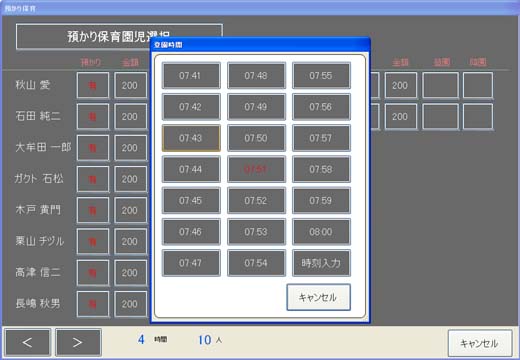
Task: Click the 200 amount for 大牟田 一郎
Action: coord(130,148)
